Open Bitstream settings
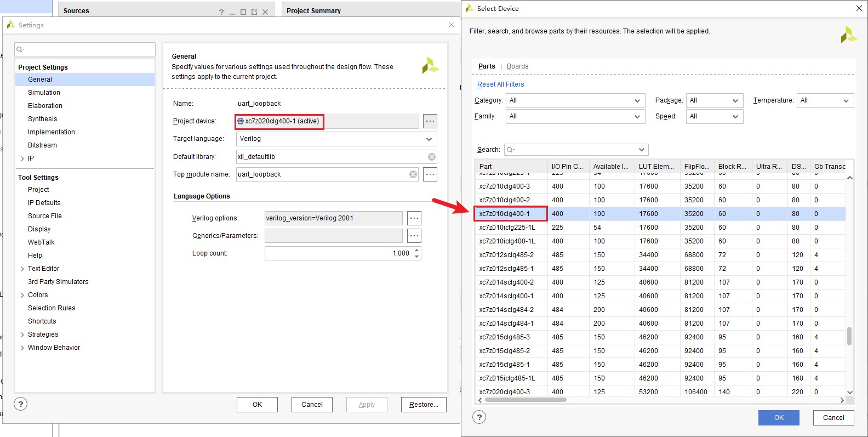Viewport: 868px width, 437px height. (42, 145)
